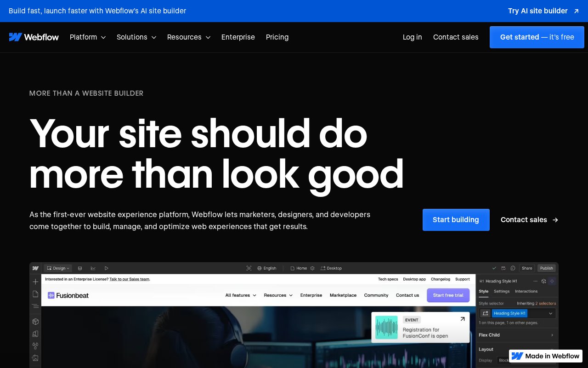Click the comments bubble icon beside Share

513,268
